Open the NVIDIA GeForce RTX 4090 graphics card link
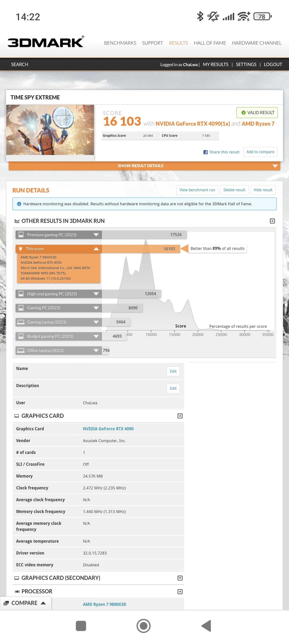This screenshot has height=644, width=289. point(108,429)
